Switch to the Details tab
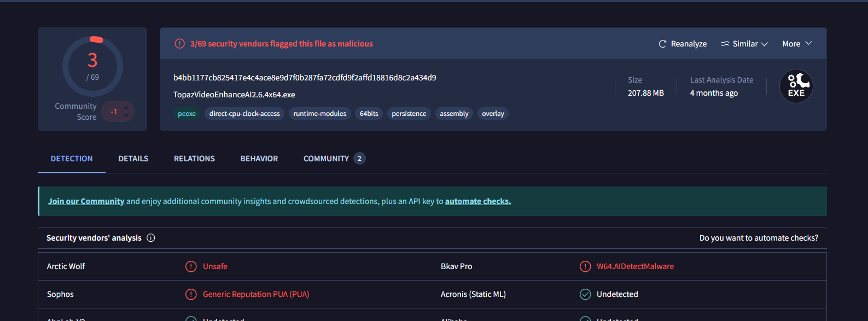This screenshot has width=868, height=321. [133, 159]
